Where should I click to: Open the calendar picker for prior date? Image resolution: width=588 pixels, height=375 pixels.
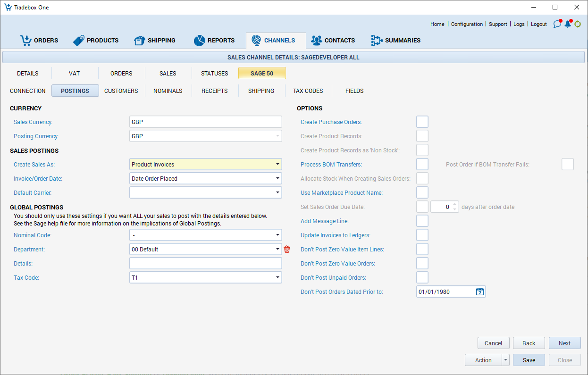(480, 292)
